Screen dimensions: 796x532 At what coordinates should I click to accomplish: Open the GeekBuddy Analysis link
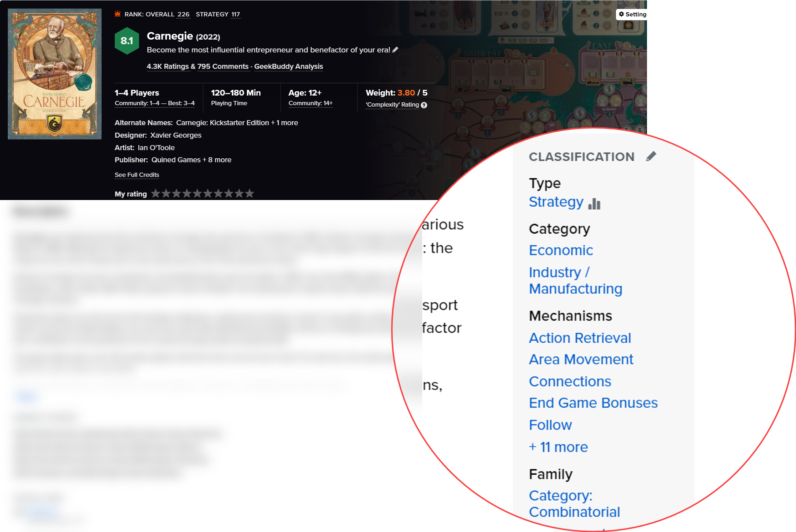click(288, 66)
